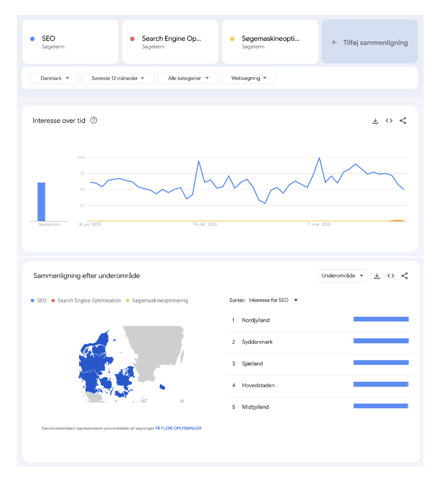Download the Interesse over tid chart data
Viewport: 448px width, 483px height.
[375, 121]
